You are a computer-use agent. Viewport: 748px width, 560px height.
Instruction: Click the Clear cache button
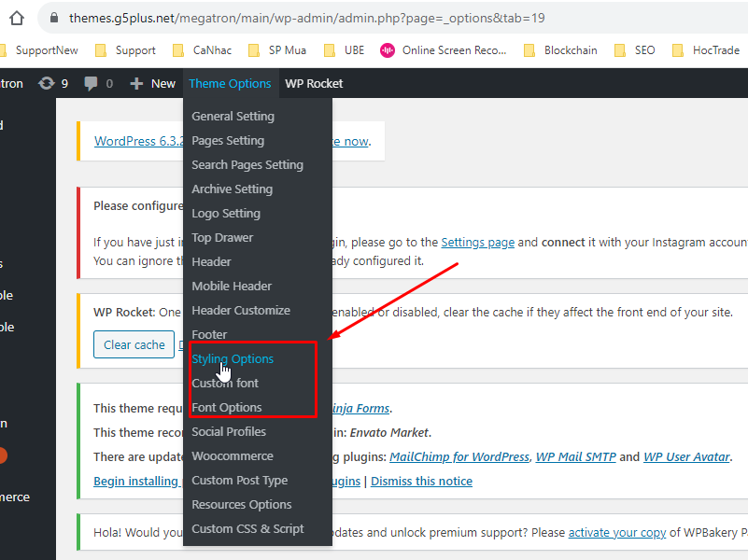[134, 344]
